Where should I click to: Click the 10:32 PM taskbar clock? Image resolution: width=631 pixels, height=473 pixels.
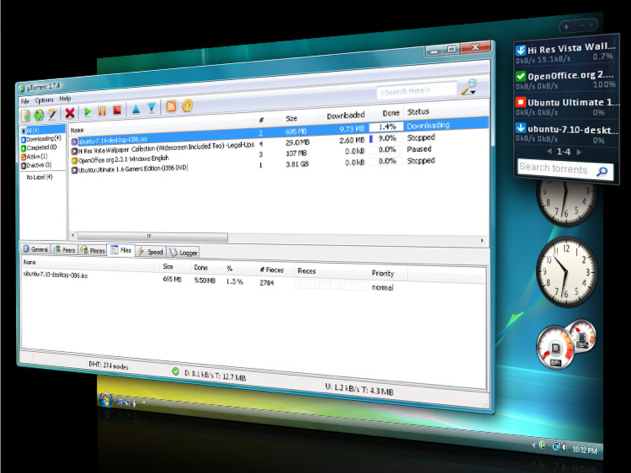(x=585, y=450)
